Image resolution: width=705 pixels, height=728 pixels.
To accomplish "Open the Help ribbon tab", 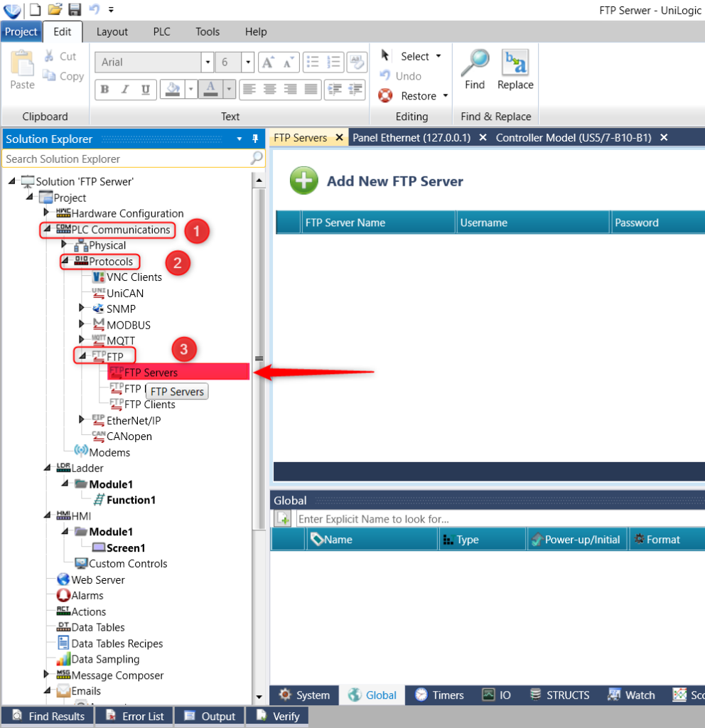I will point(256,31).
